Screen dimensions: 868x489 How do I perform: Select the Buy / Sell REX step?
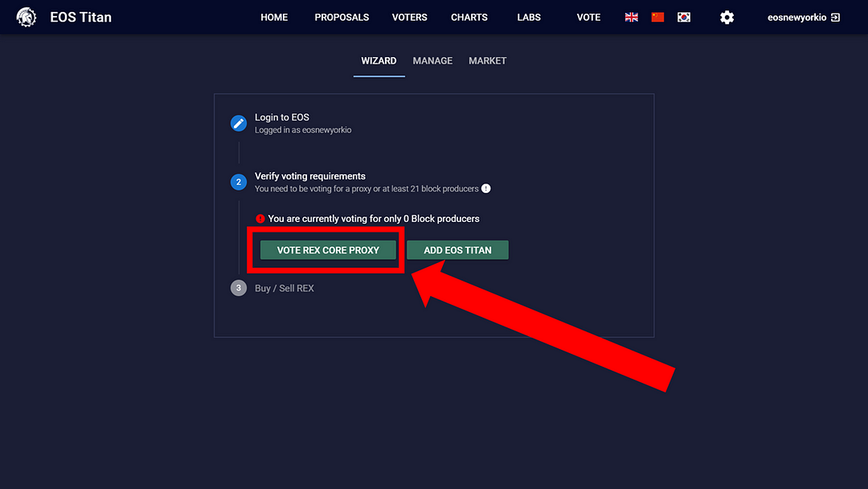pos(284,288)
